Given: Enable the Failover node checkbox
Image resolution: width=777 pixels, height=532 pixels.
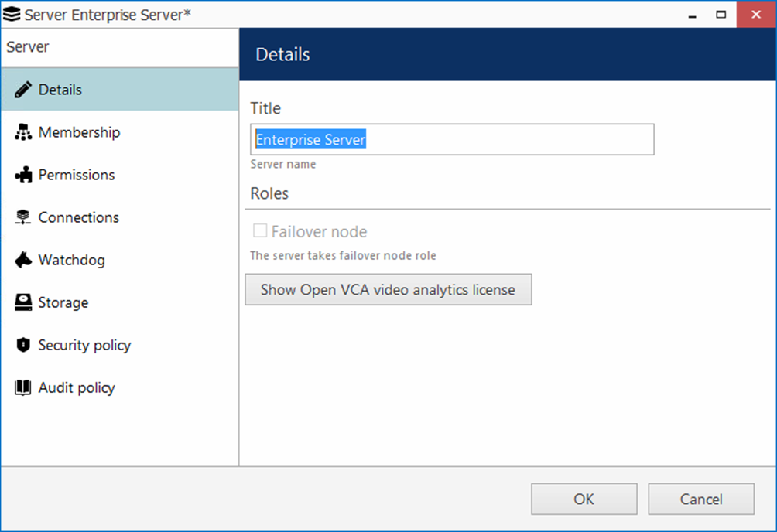Looking at the screenshot, I should pos(260,231).
